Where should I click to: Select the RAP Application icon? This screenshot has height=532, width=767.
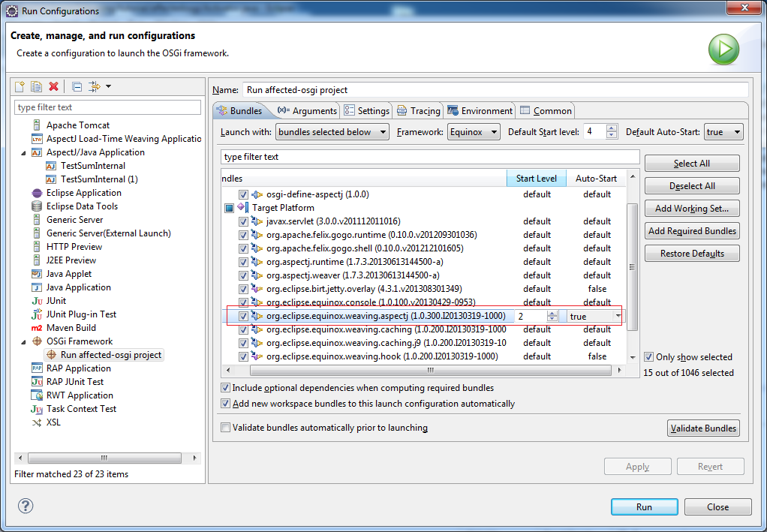click(x=37, y=368)
